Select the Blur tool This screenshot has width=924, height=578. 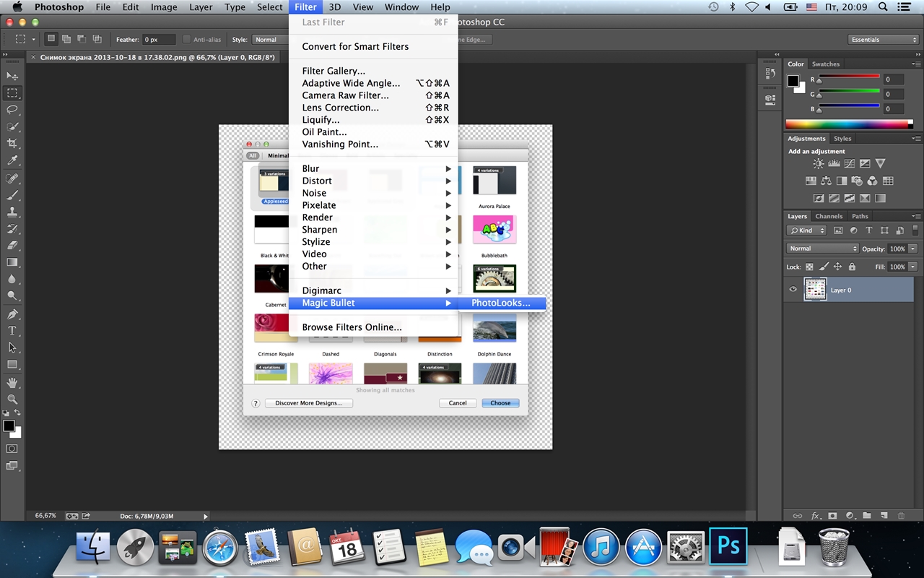(x=12, y=280)
